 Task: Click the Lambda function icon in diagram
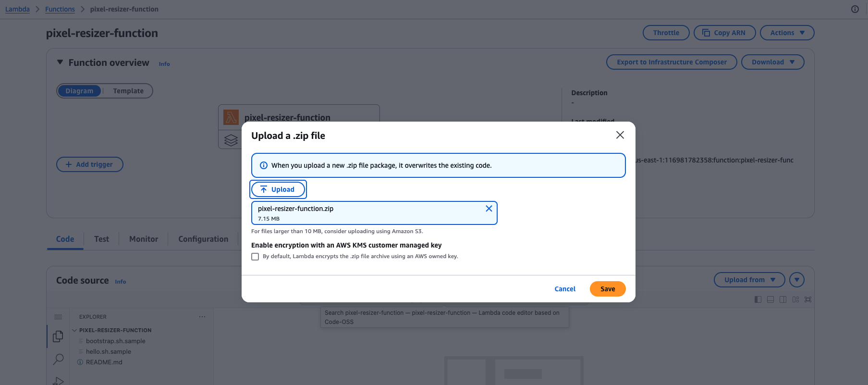231,117
